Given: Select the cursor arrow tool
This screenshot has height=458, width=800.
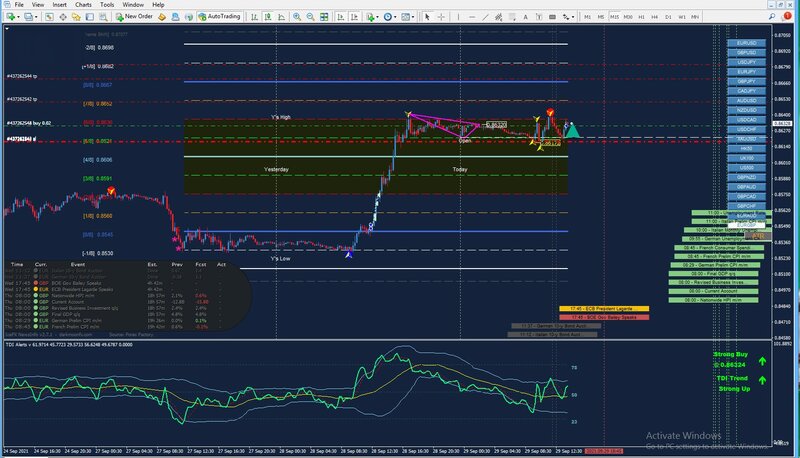Looking at the screenshot, I should 427,17.
